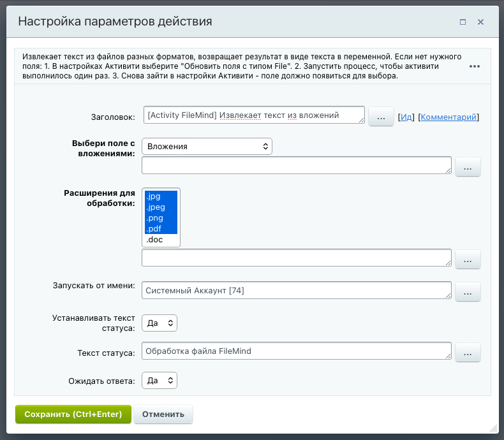Viewport: 504px width, 440px height.
Task: Maximize the dialog with the square icon
Action: [463, 22]
